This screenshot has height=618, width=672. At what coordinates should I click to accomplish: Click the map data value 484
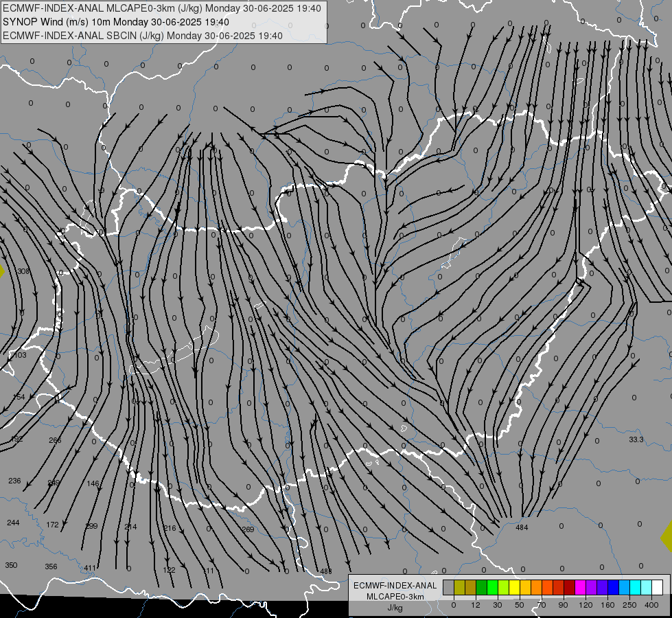click(x=522, y=527)
